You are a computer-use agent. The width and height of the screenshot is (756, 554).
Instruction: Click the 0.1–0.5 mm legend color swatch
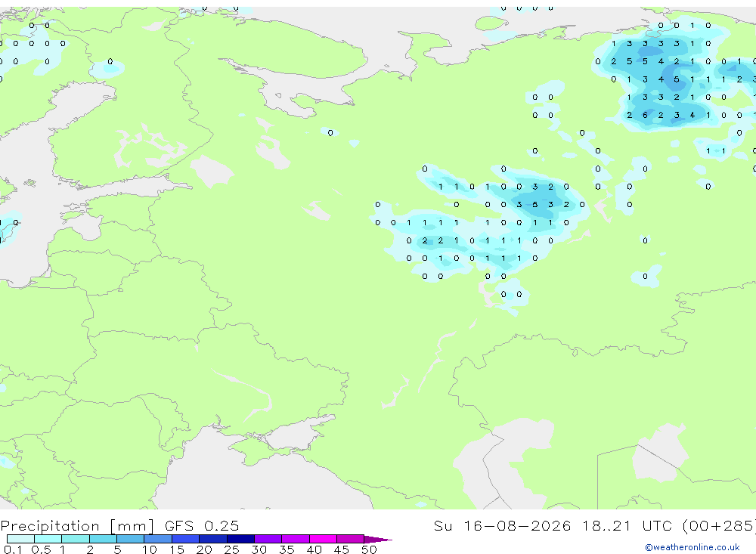click(20, 539)
